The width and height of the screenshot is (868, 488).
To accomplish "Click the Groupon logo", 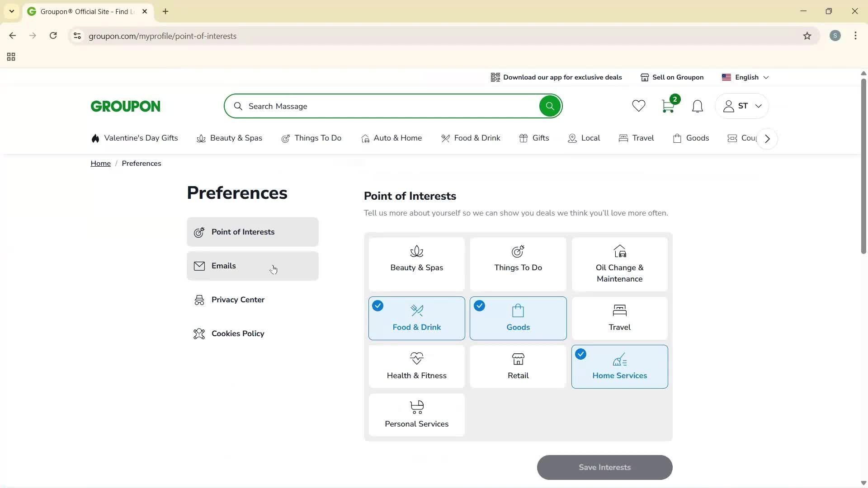I will click(125, 106).
